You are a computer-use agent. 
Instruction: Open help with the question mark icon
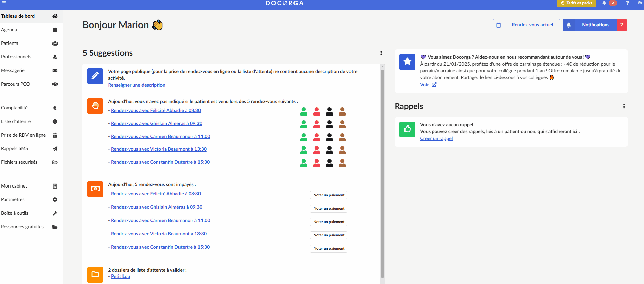(628, 3)
